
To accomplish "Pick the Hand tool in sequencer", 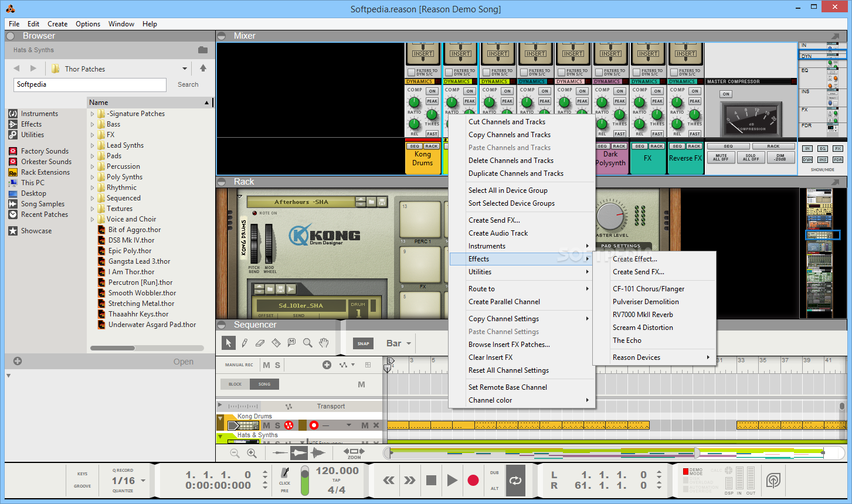I will click(324, 343).
